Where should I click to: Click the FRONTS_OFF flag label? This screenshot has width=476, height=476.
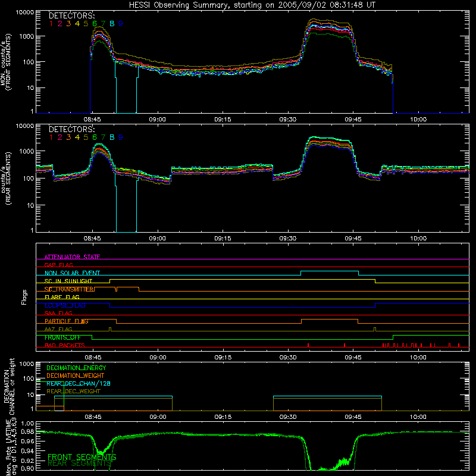(x=62, y=337)
